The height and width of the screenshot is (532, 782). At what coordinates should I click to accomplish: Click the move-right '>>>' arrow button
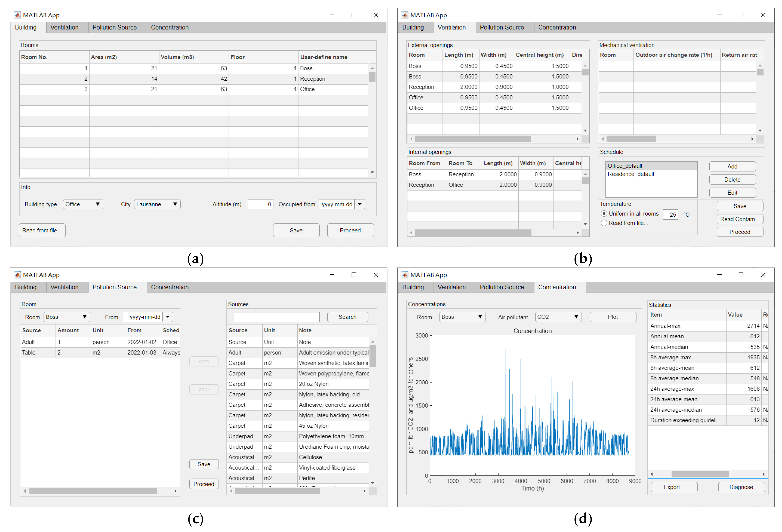click(x=204, y=389)
